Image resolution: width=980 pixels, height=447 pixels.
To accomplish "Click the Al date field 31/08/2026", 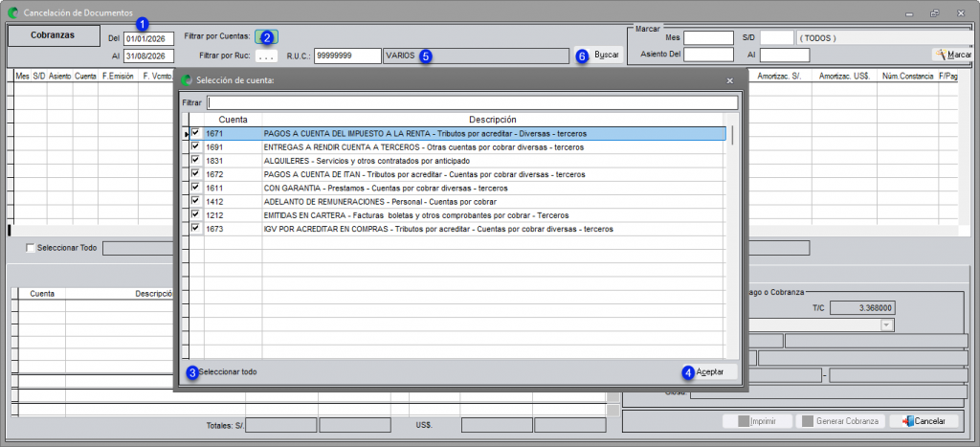I will click(x=148, y=56).
